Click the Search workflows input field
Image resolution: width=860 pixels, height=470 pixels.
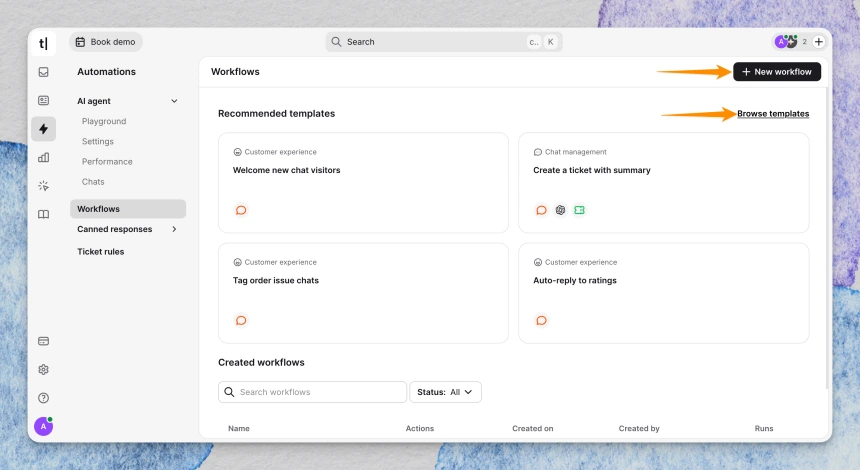click(x=313, y=392)
